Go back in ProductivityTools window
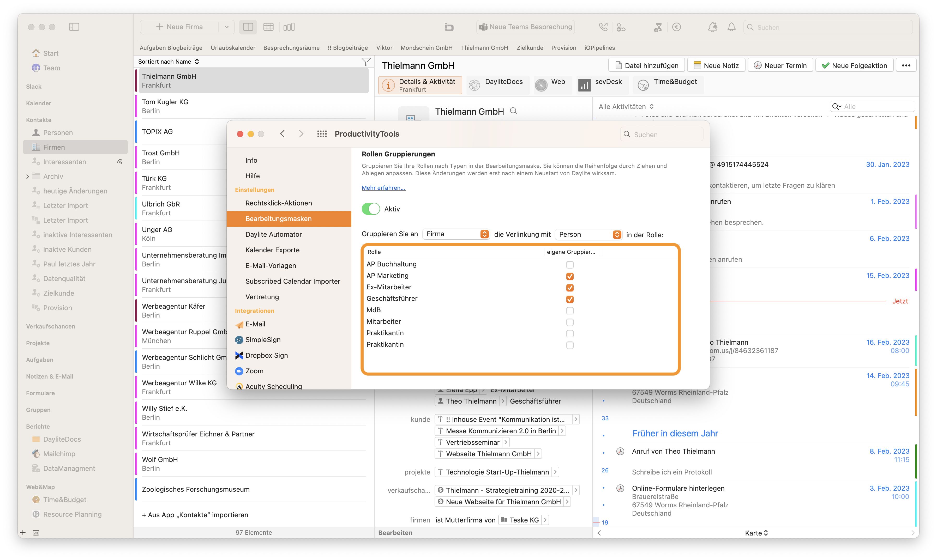 tap(283, 134)
